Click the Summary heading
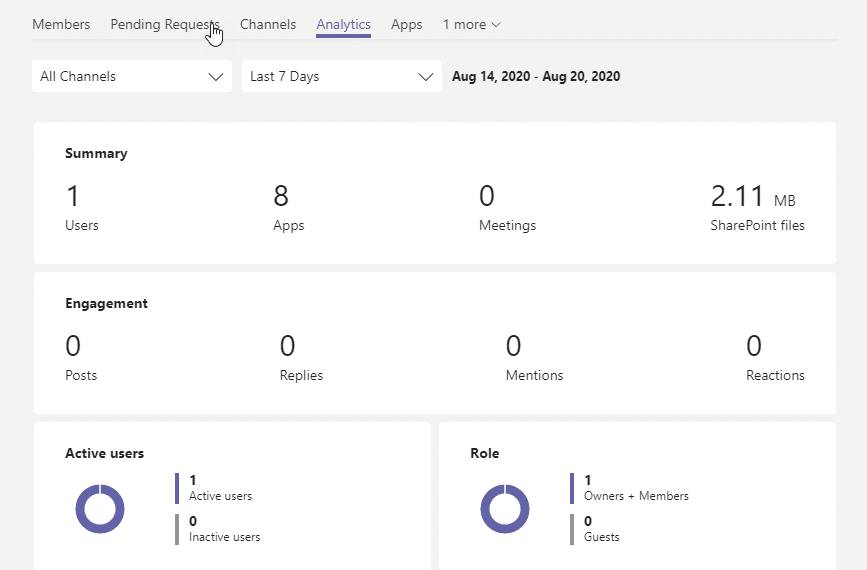This screenshot has height=570, width=867. tap(96, 153)
